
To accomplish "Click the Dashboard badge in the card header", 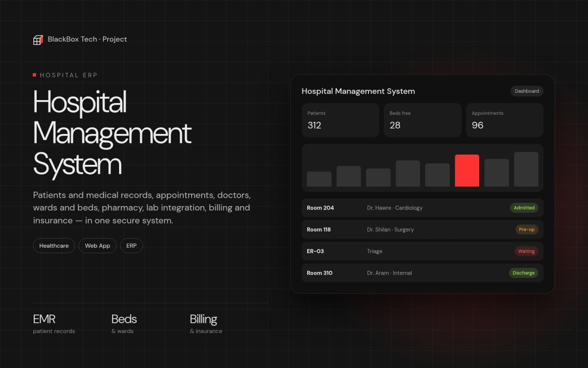I will pyautogui.click(x=527, y=91).
